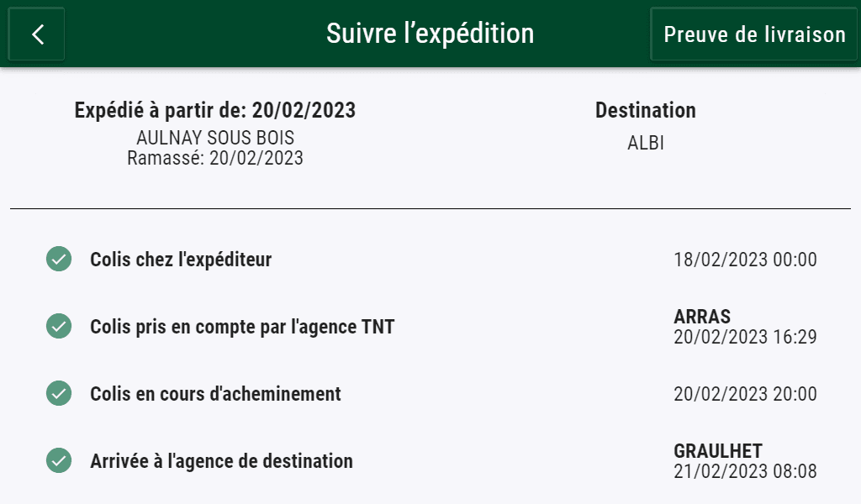Click the tracking progress line of checkmarks
This screenshot has width=861, height=504.
(57, 360)
